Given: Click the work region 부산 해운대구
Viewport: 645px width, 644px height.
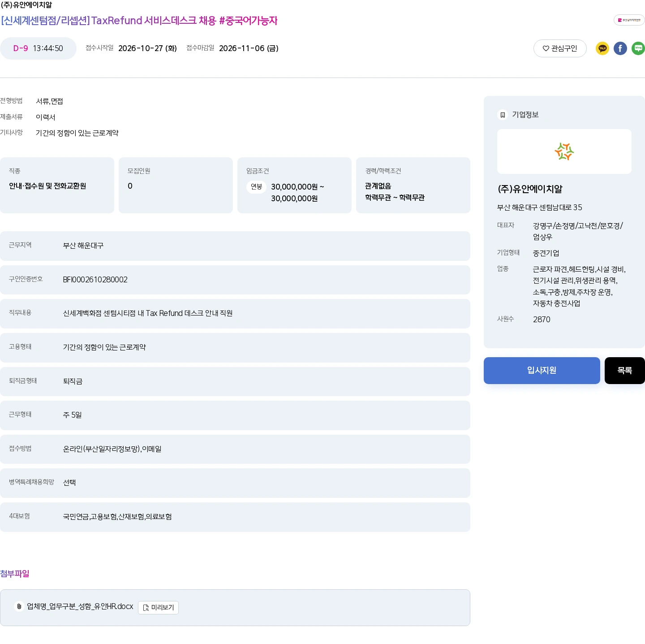Looking at the screenshot, I should click(83, 246).
